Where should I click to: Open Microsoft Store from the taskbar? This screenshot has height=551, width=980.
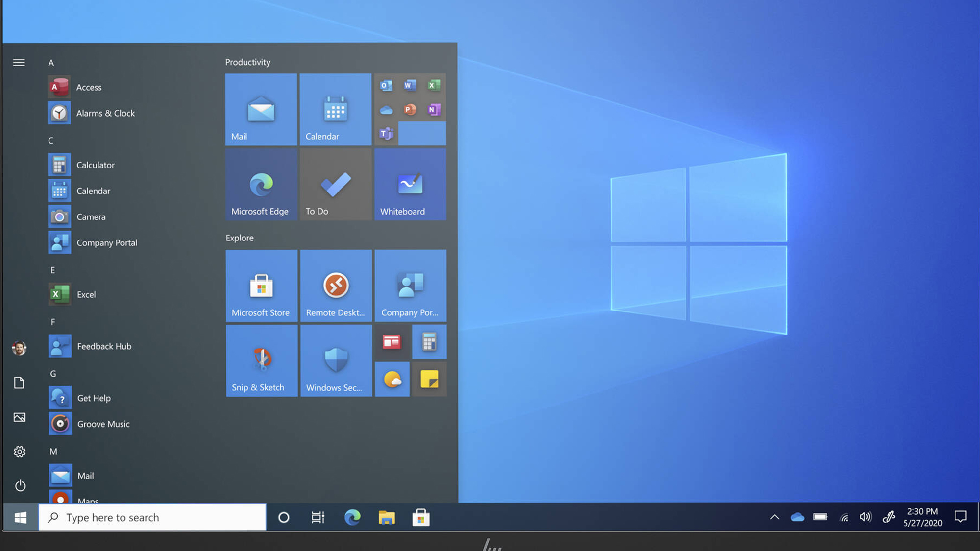click(421, 517)
